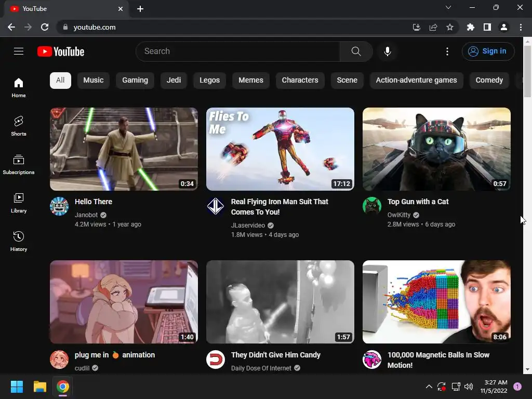Viewport: 532px width, 399px height.
Task: Show hidden system tray icons chevron
Action: tap(429, 387)
